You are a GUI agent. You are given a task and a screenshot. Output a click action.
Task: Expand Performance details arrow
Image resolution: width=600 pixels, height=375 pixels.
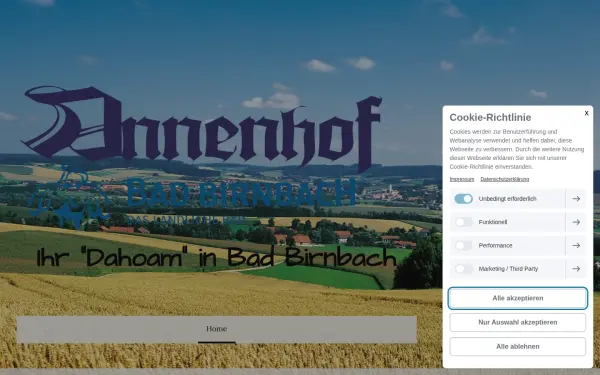[x=576, y=245]
